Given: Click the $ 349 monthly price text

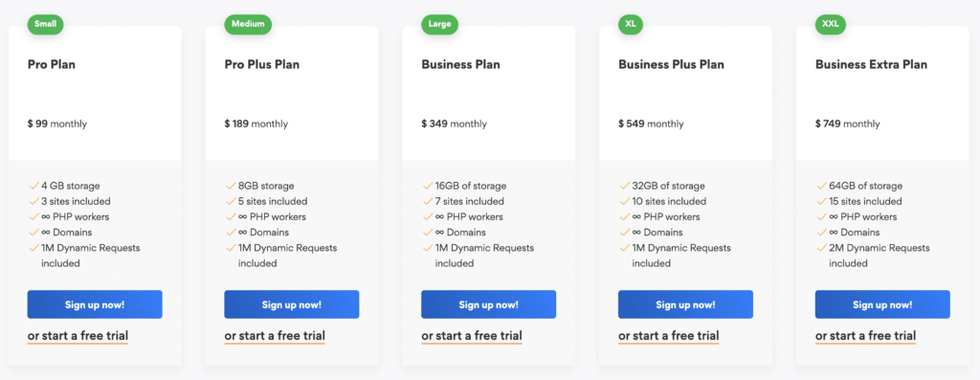Looking at the screenshot, I should (454, 123).
